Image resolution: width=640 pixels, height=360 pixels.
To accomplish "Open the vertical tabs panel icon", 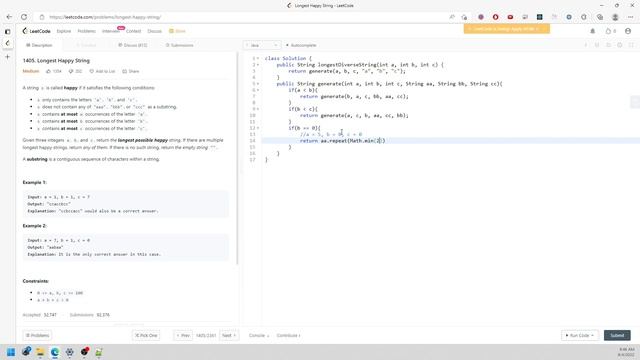I will pos(7,31).
